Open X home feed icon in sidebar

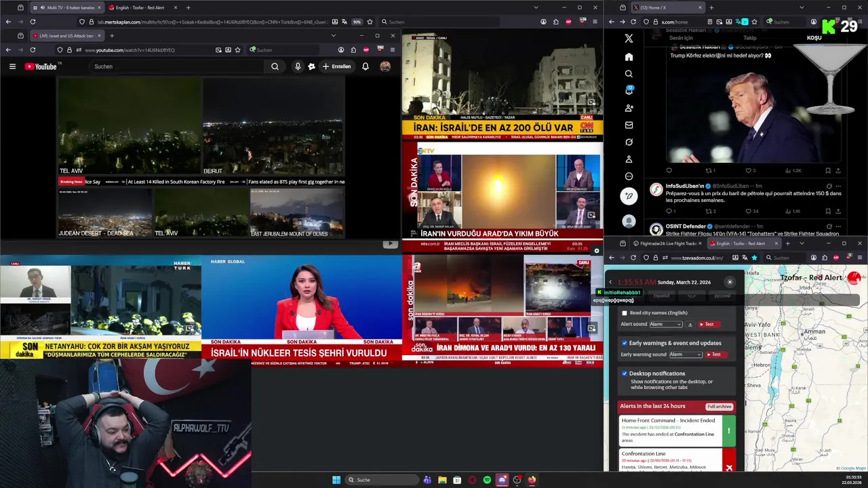coord(629,57)
